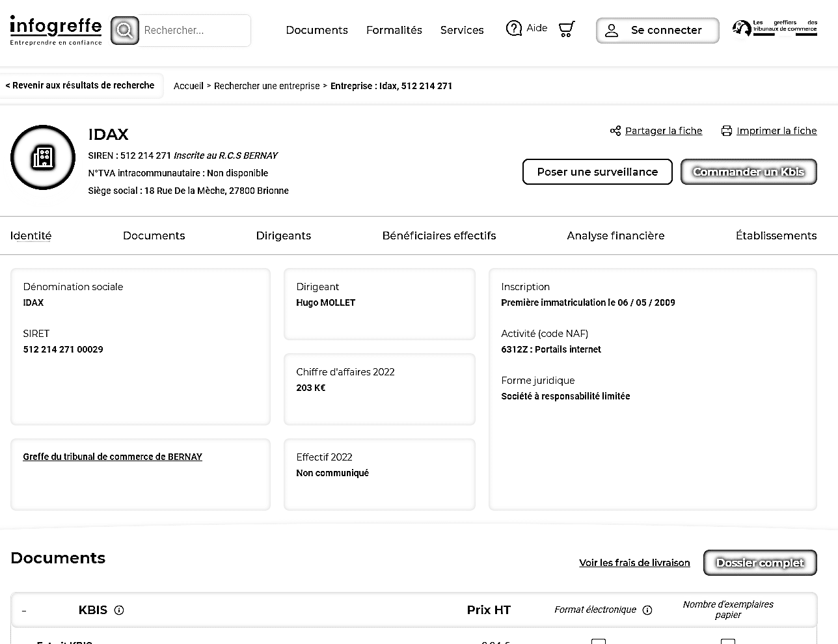Screen dimensions: 838x644
Task: Click dirigeant name Hugo MOLLET
Action: (326, 302)
